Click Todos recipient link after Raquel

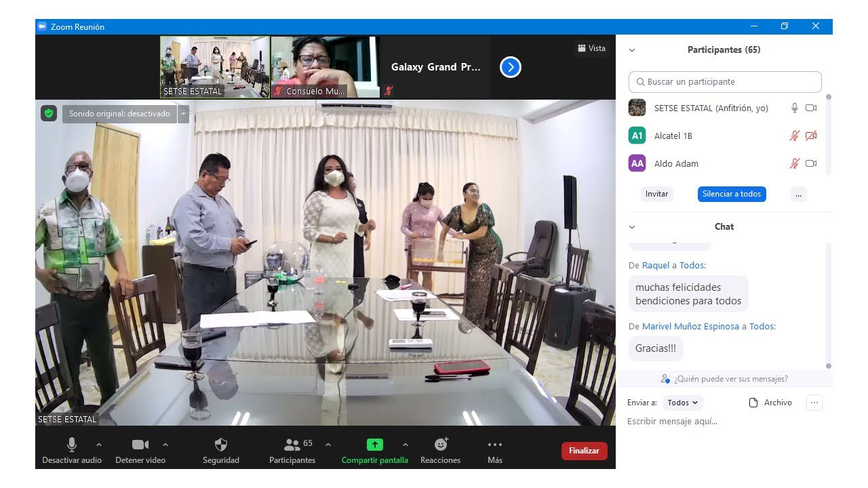pyautogui.click(x=692, y=265)
